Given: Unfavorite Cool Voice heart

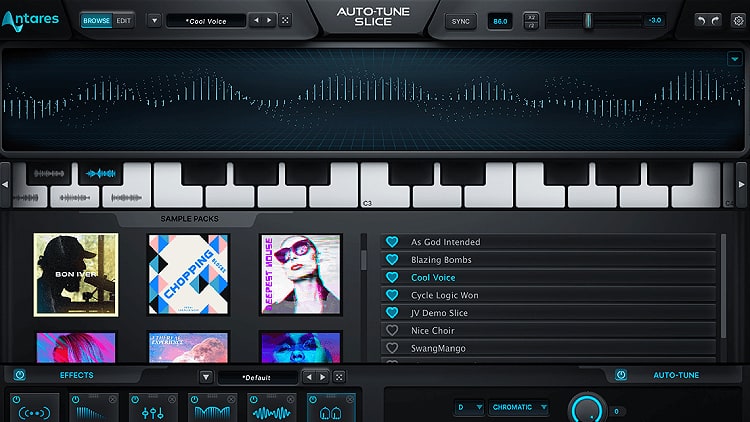Looking at the screenshot, I should pos(392,277).
